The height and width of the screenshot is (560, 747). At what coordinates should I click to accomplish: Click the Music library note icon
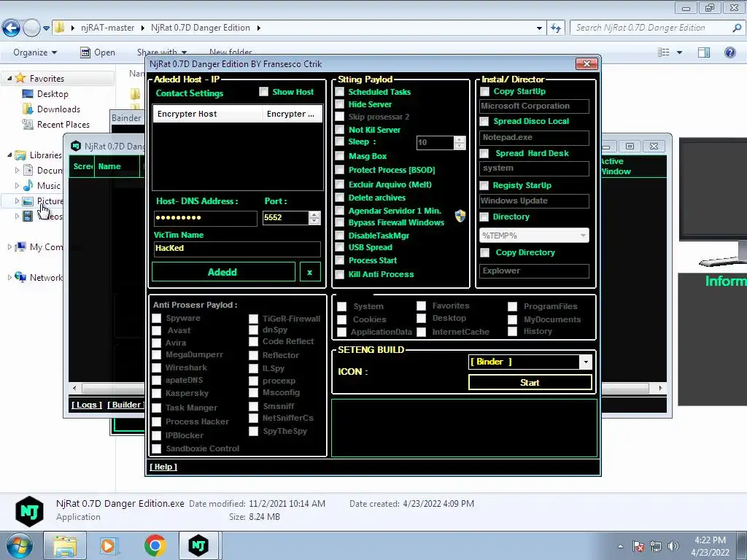click(28, 185)
